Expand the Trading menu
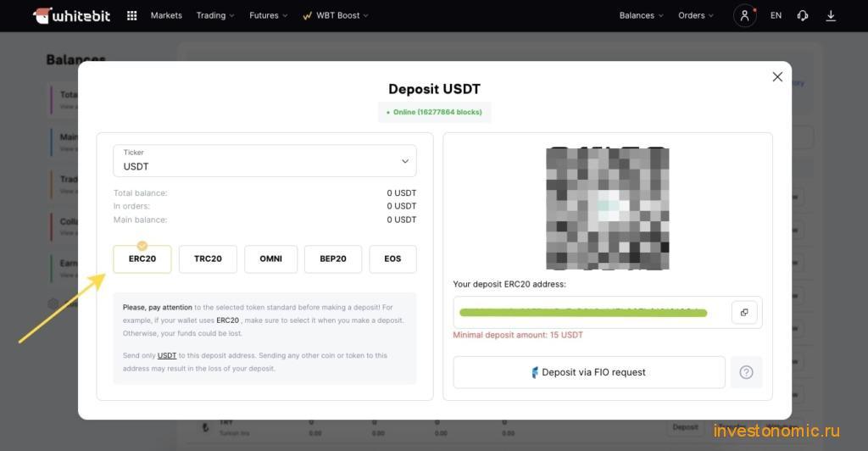The width and height of the screenshot is (868, 451). click(214, 15)
